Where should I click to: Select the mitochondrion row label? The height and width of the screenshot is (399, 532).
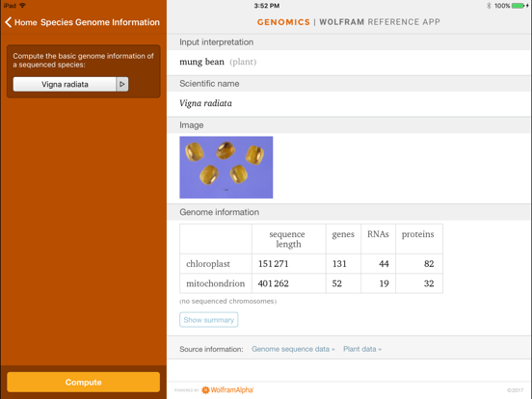[216, 283]
